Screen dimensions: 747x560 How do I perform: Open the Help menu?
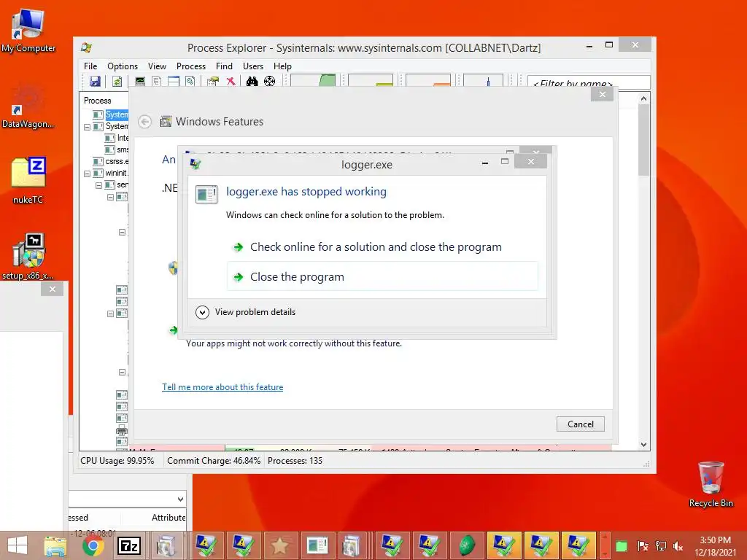282,66
